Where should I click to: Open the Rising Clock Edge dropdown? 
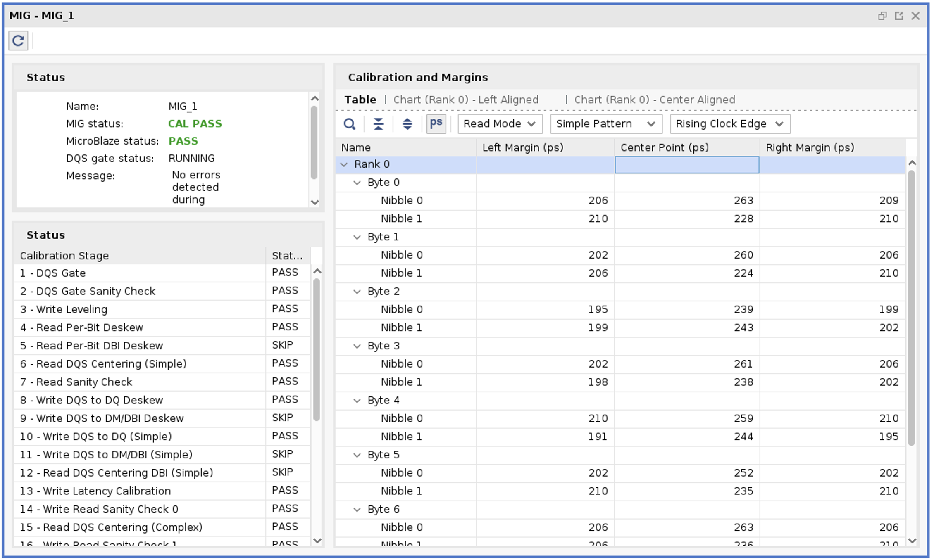[x=729, y=123]
